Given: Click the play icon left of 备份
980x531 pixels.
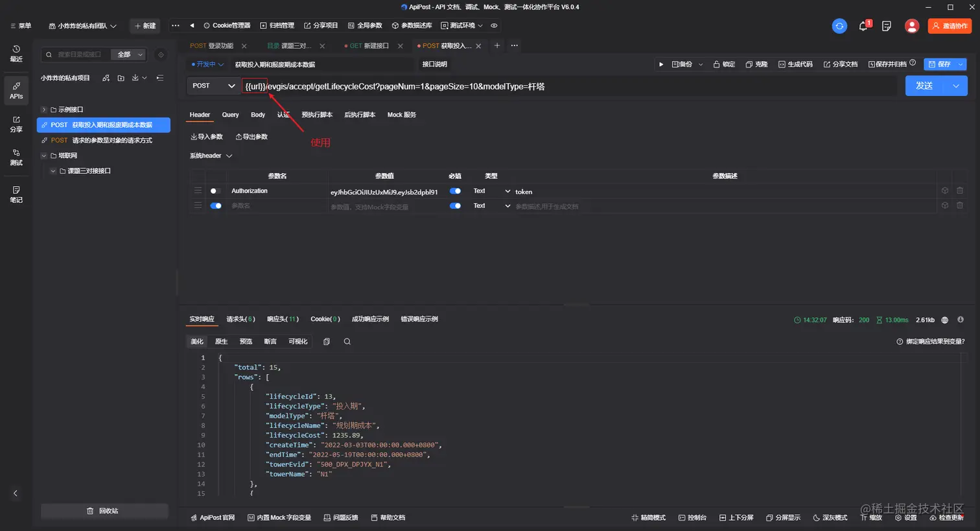Looking at the screenshot, I should (x=660, y=64).
